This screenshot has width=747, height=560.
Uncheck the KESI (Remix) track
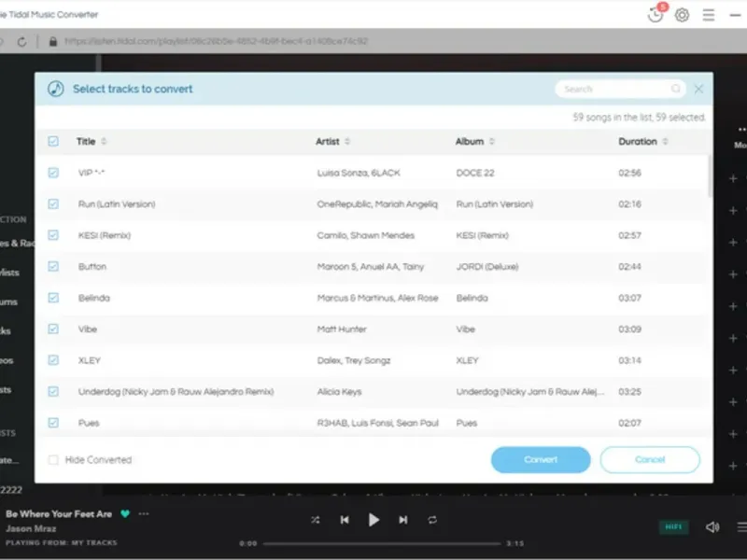[x=53, y=235]
